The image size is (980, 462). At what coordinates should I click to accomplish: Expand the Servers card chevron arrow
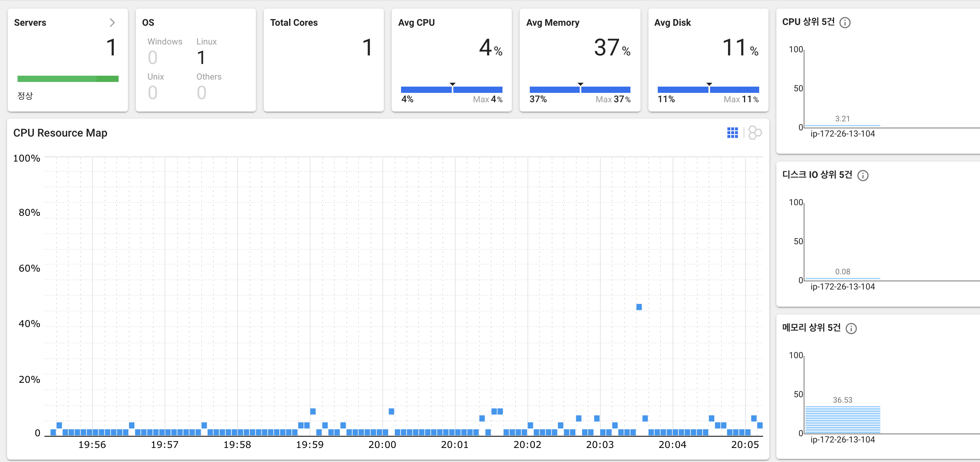pyautogui.click(x=112, y=23)
